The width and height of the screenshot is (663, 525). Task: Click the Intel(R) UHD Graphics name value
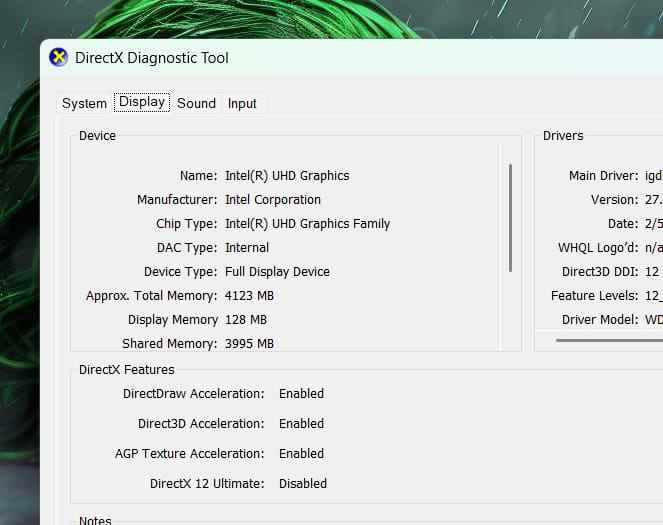click(x=287, y=176)
